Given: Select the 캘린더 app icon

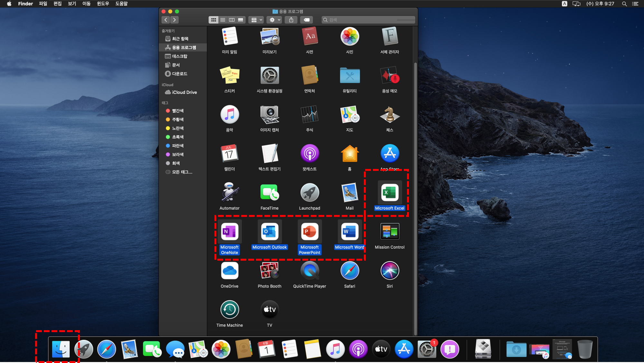Looking at the screenshot, I should pyautogui.click(x=230, y=154).
